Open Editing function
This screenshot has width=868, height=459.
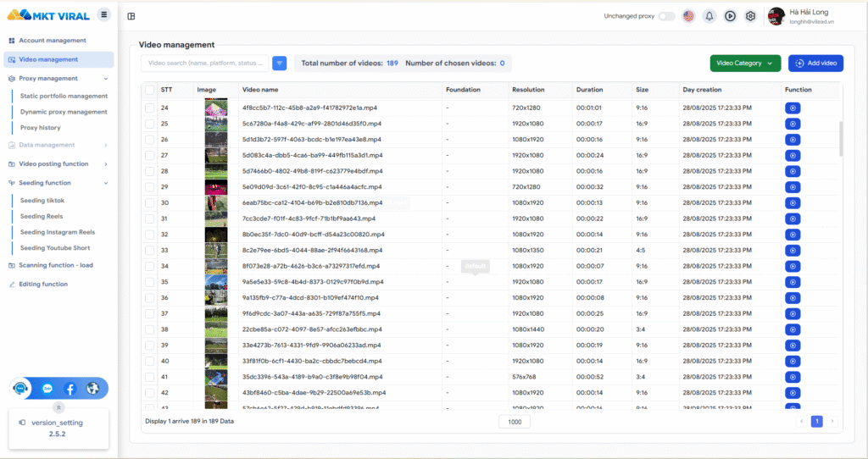[43, 285]
